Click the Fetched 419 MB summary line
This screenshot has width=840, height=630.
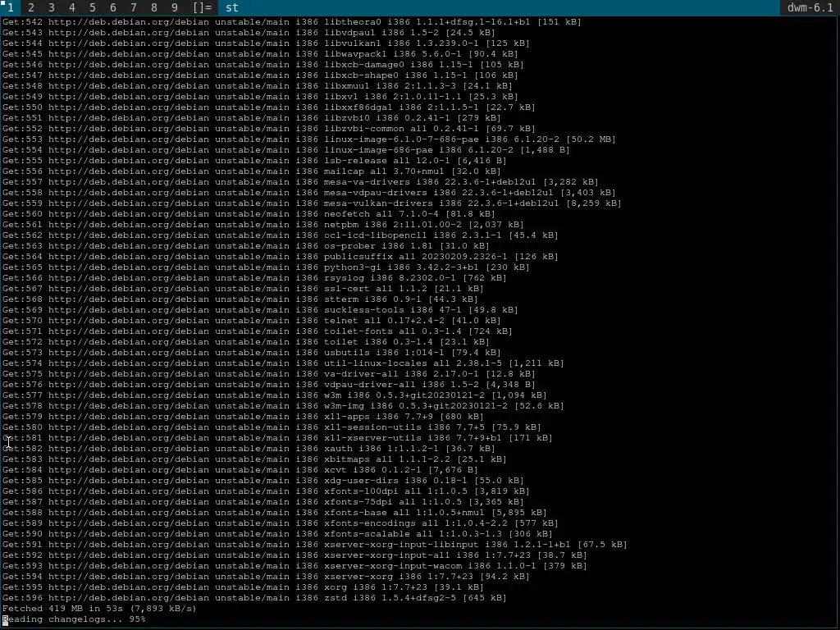[99, 609]
